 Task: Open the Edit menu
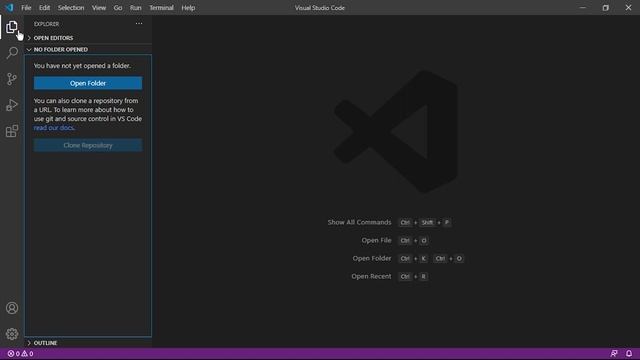tap(44, 8)
